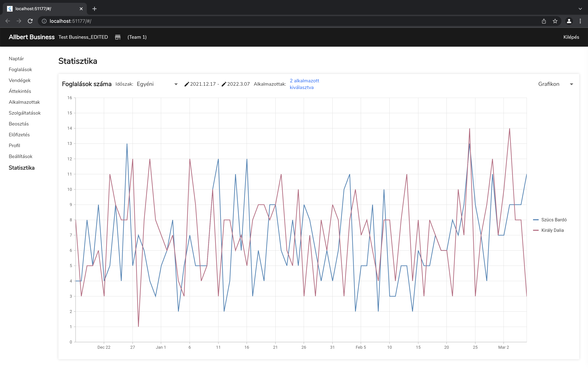
Task: Click the 16 y-axis label
Action: [70, 98]
